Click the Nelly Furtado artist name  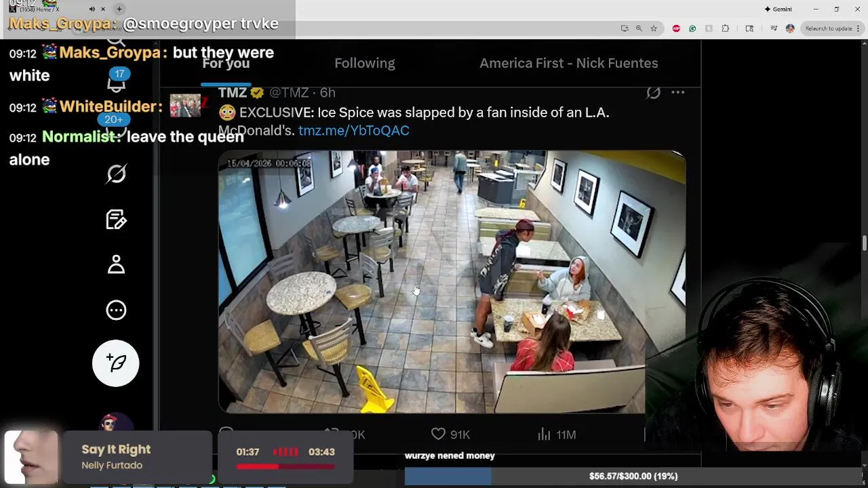click(112, 465)
